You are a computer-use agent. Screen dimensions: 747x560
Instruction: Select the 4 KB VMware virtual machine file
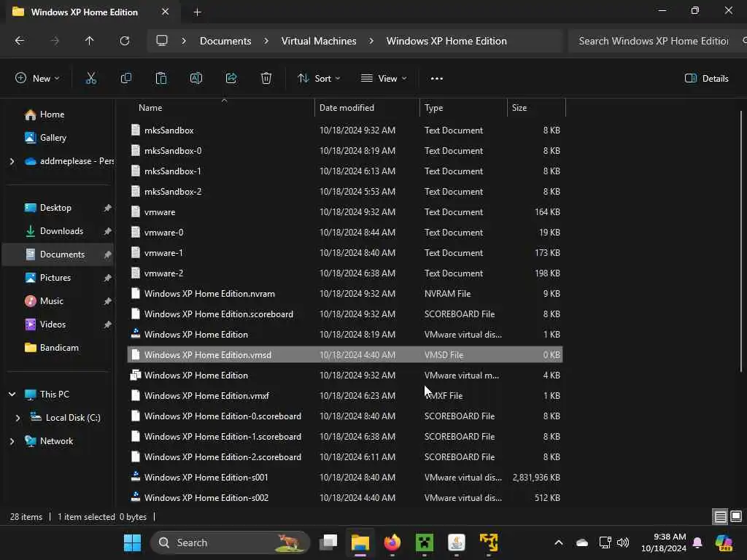pyautogui.click(x=345, y=376)
